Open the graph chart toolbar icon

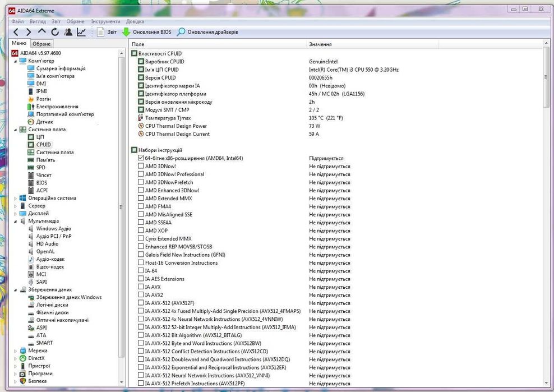point(81,32)
